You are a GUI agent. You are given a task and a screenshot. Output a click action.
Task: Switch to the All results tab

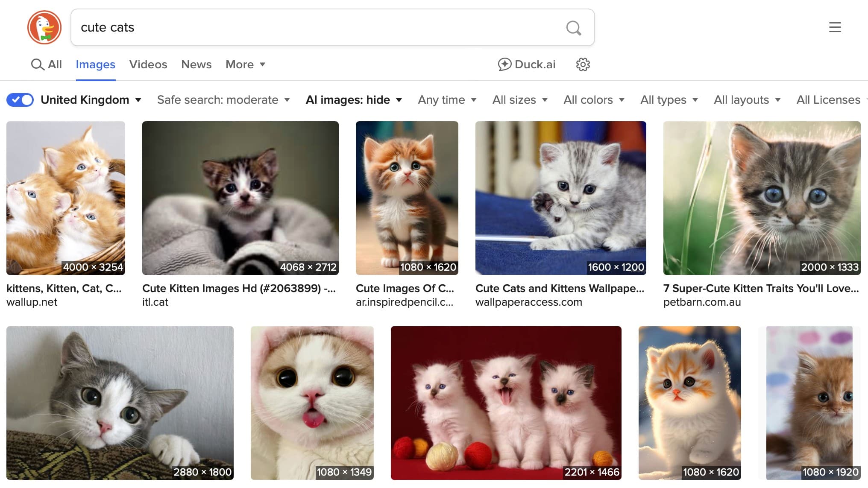click(x=47, y=64)
